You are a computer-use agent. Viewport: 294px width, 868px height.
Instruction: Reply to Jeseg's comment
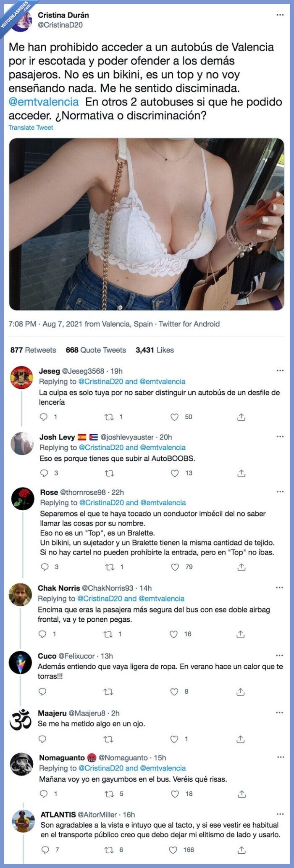coord(43,417)
